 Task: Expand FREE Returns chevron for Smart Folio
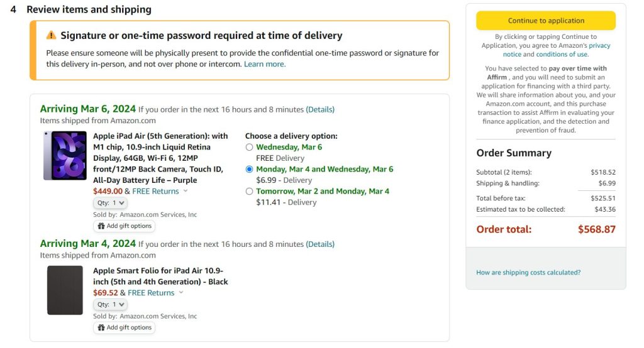click(181, 293)
